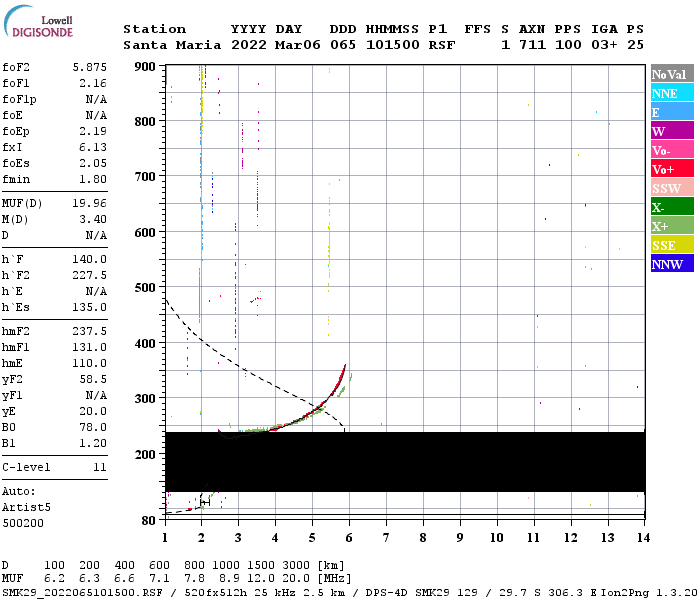
Task: Click the MUF 6.2 value for 100 km
Action: (x=54, y=579)
